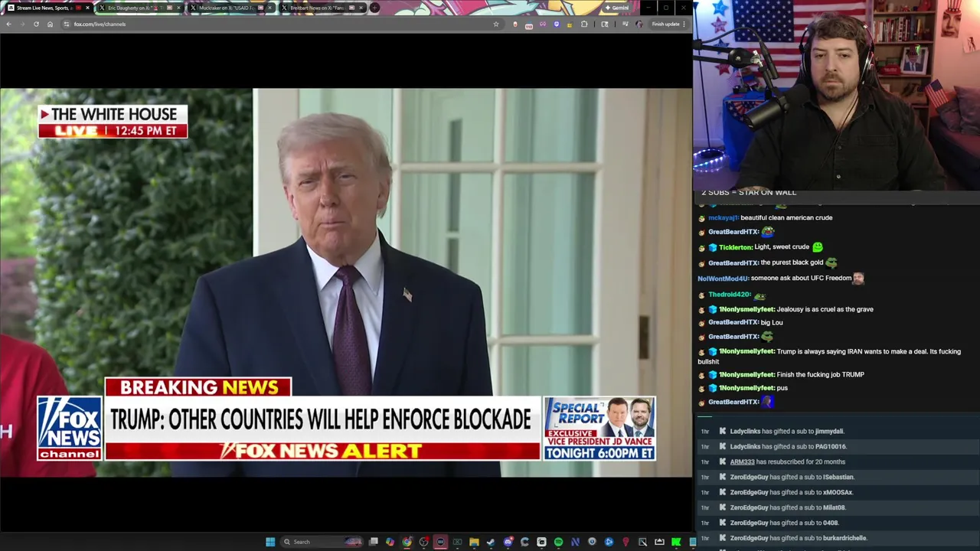Click the Special Report JD Vance promo

[x=599, y=429]
